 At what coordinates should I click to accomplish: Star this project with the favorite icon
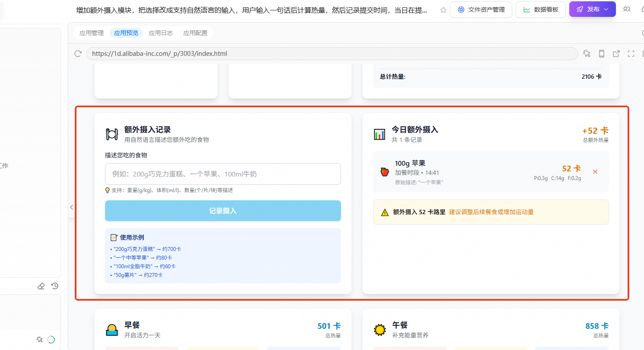point(443,10)
